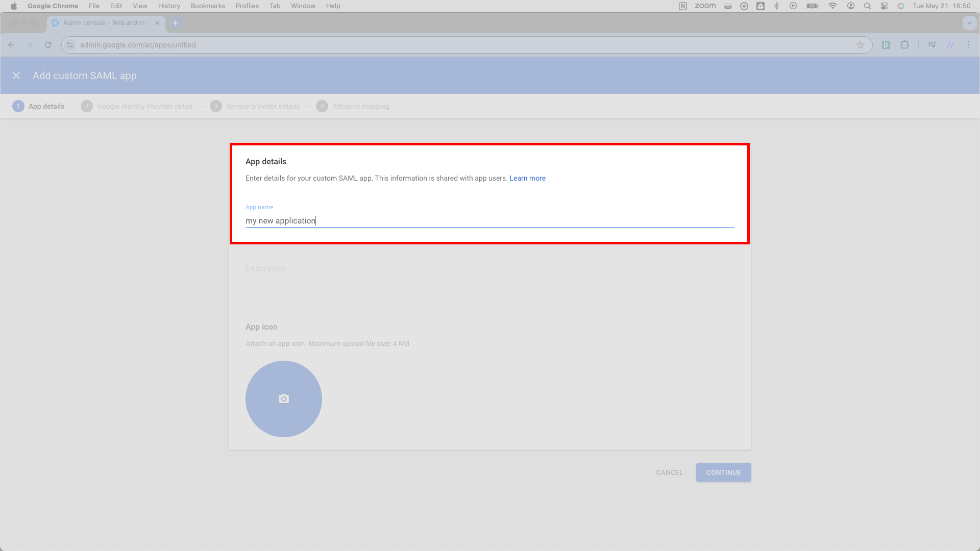Open the History menu
This screenshot has width=980, height=551.
coord(168,6)
